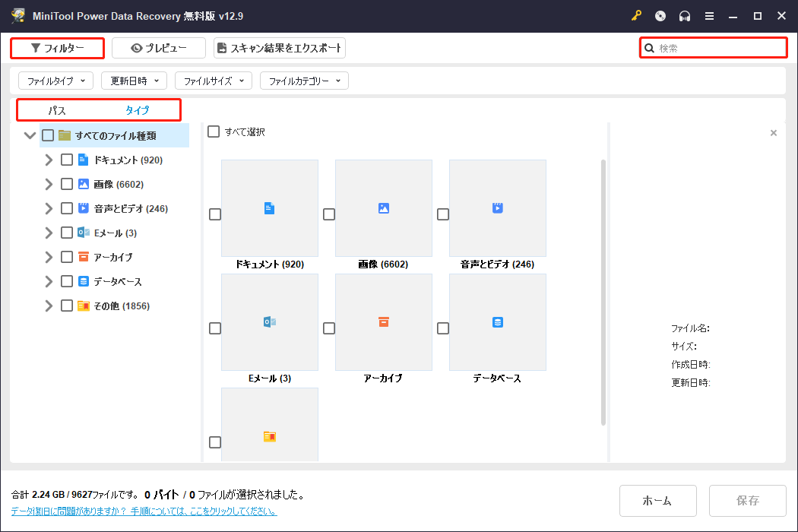Tick the checkbox beside データベース tile
This screenshot has height=532, width=798.
[x=443, y=328]
